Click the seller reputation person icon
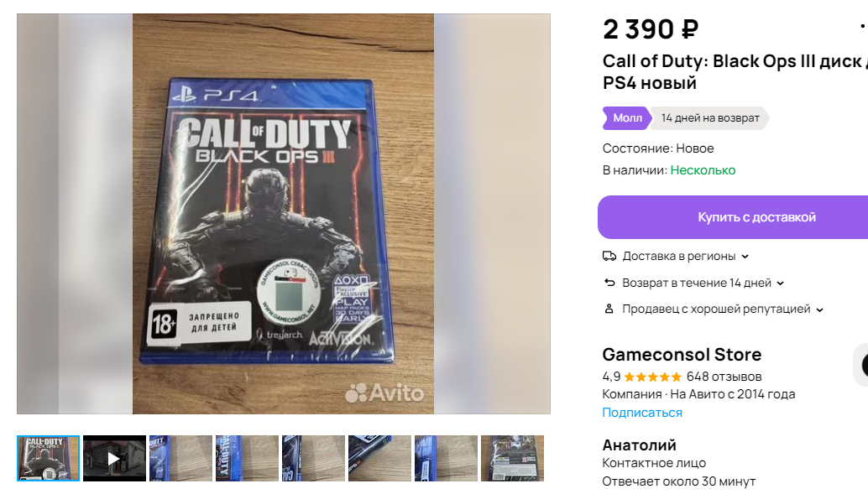The image size is (868, 494). [x=609, y=309]
